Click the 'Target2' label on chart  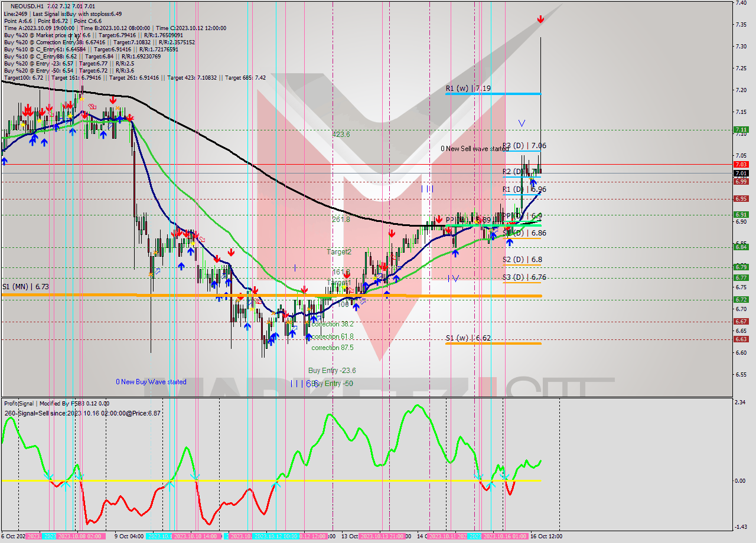[339, 252]
